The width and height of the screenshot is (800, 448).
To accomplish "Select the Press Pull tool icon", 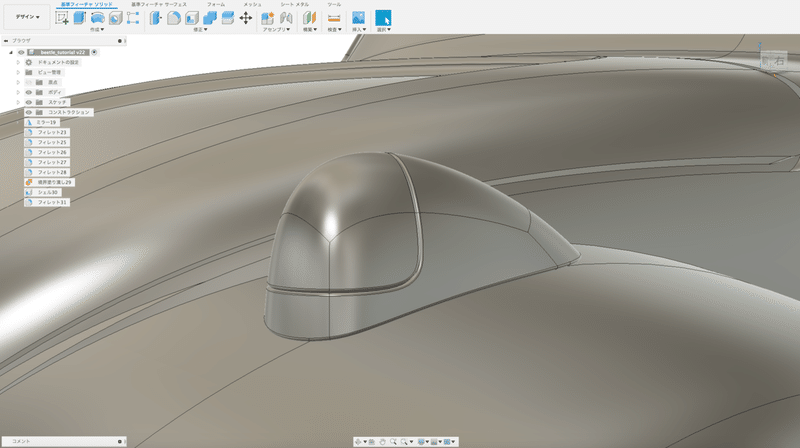I will pyautogui.click(x=156, y=18).
